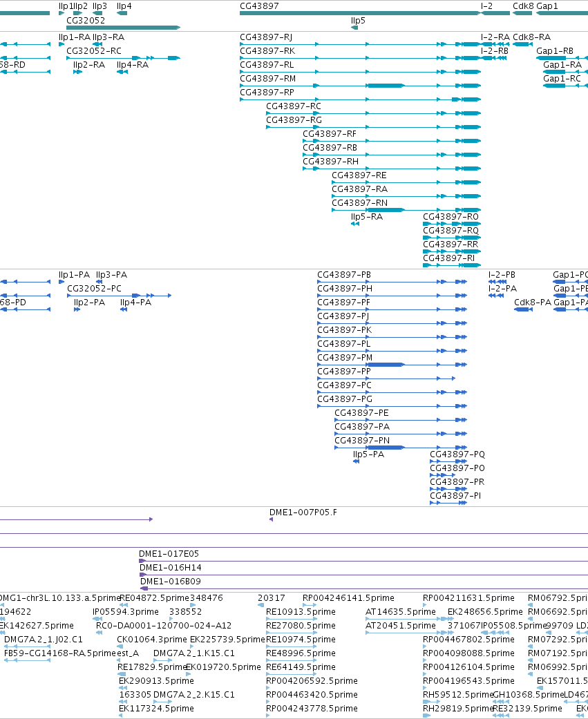Click the Cdk8 gene label
This screenshot has height=719, width=588.
pos(523,6)
